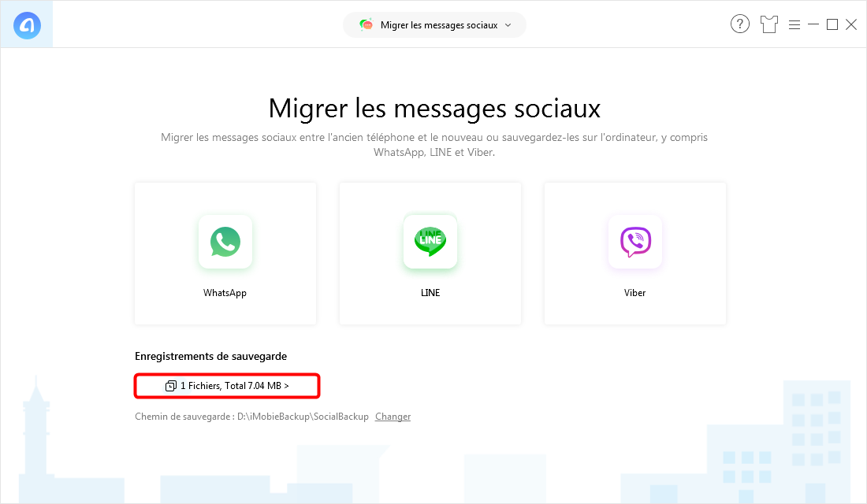Click the social messages chat bubble icon
Image resolution: width=867 pixels, height=504 pixels.
[366, 25]
